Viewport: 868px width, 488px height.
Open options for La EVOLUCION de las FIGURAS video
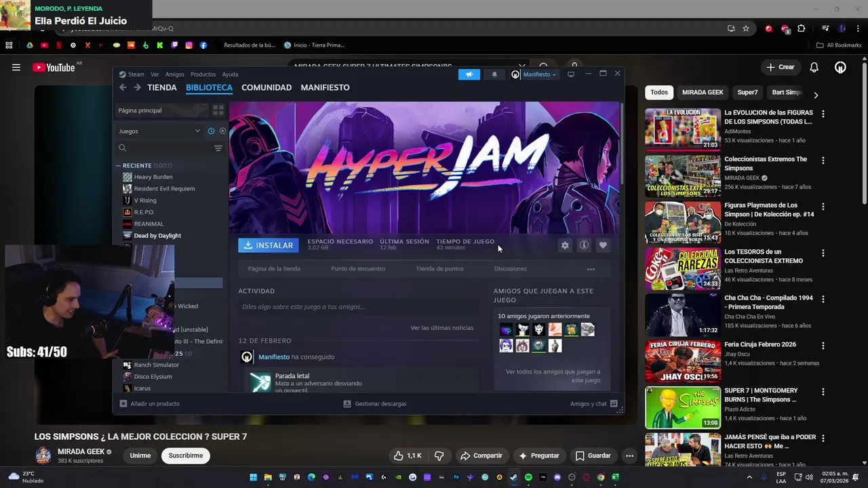point(823,115)
